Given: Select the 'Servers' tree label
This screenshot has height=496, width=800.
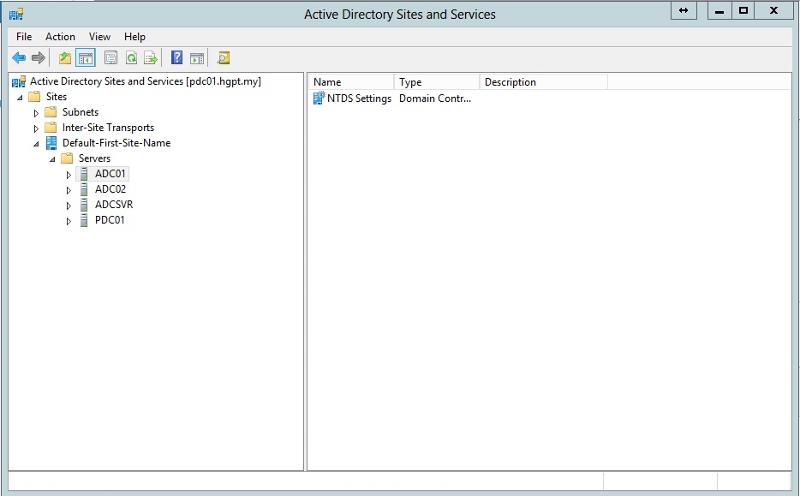Looking at the screenshot, I should 94,158.
